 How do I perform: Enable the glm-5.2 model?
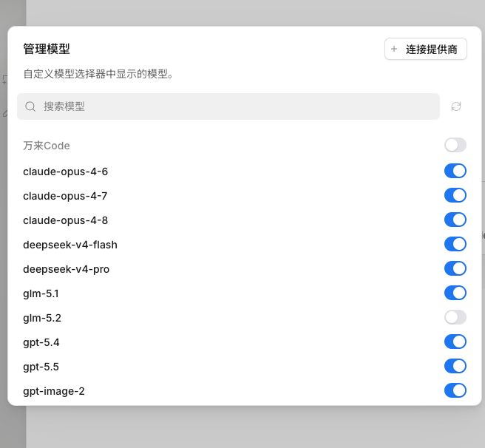coord(455,317)
